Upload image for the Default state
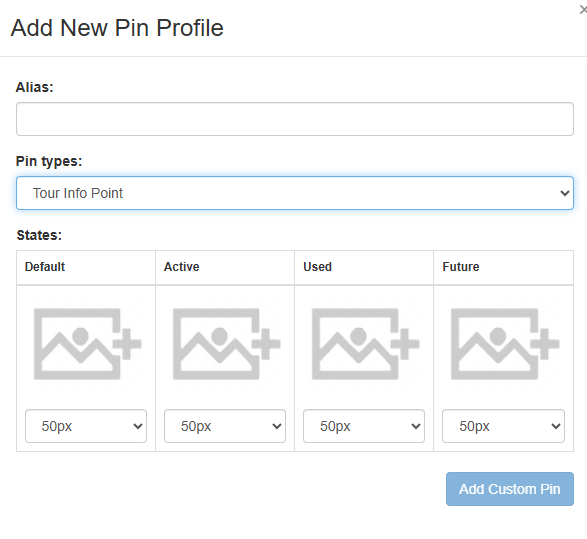The width and height of the screenshot is (587, 539). (87, 344)
